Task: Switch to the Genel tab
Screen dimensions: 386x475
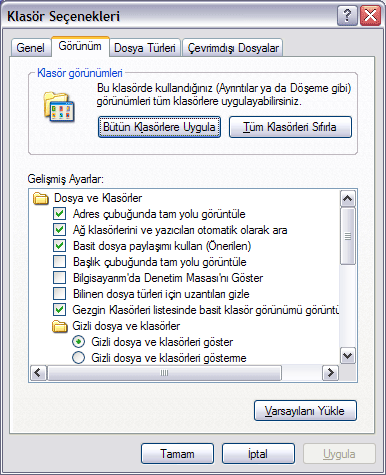Action: click(x=31, y=48)
